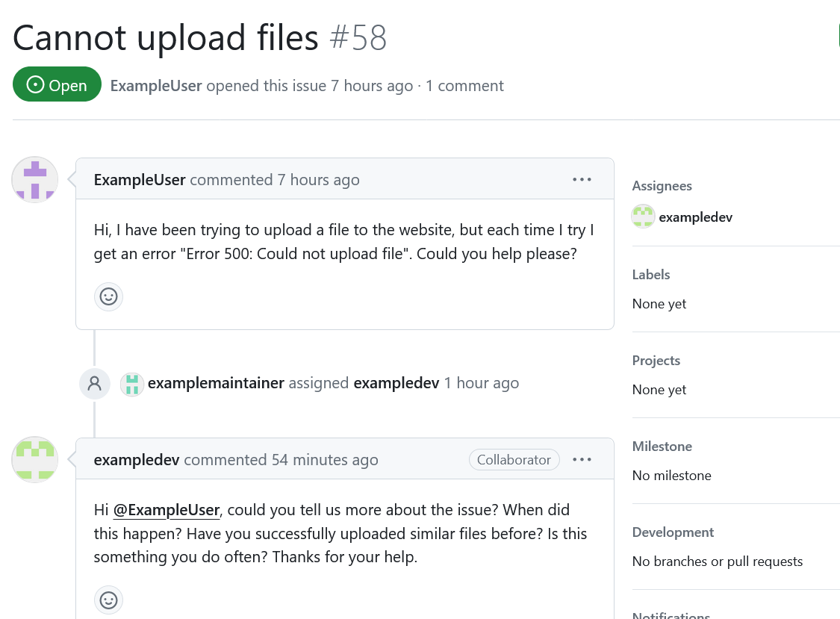
Task: Click the Collaborator badge on exampledev's comment
Action: [514, 460]
